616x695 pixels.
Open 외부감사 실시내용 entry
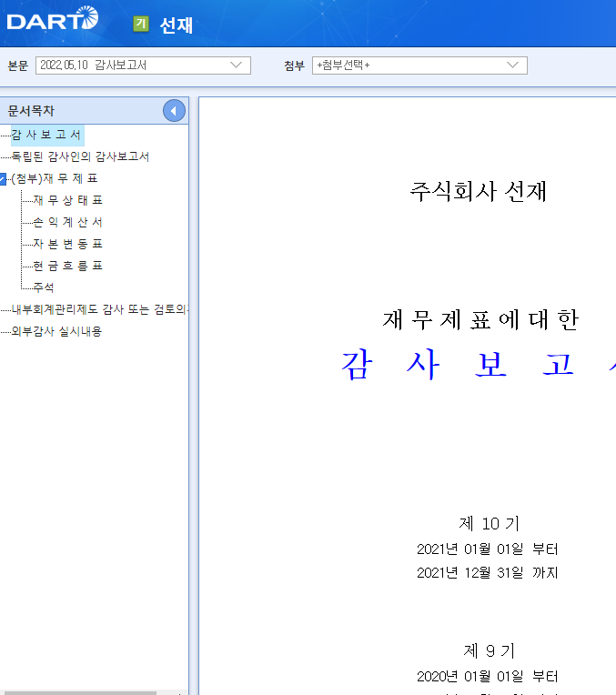[56, 331]
